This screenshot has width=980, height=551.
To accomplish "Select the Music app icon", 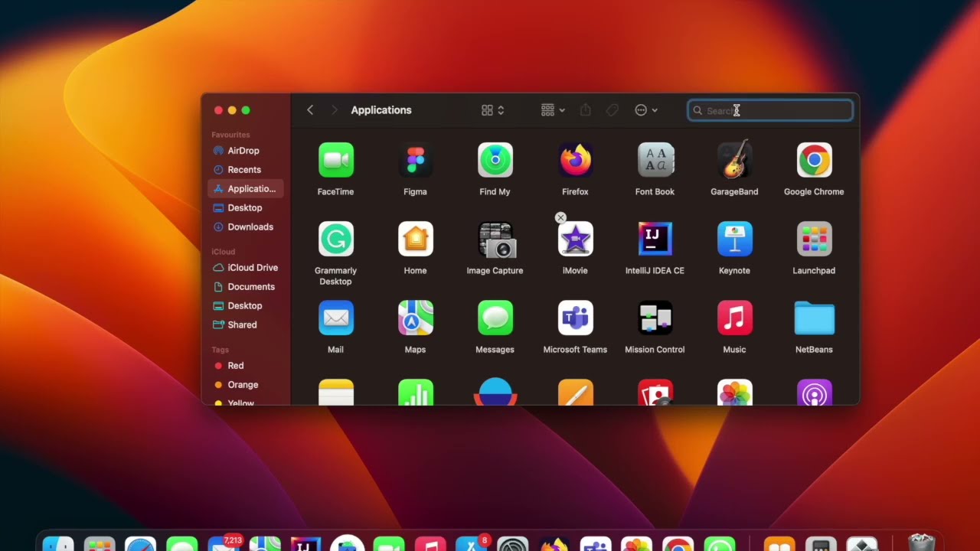I will pyautogui.click(x=734, y=318).
